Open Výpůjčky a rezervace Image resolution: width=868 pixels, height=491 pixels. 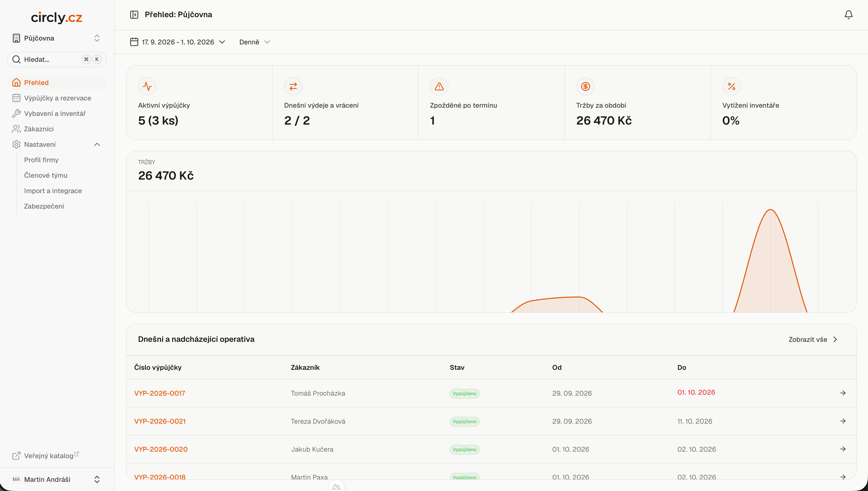pos(57,98)
